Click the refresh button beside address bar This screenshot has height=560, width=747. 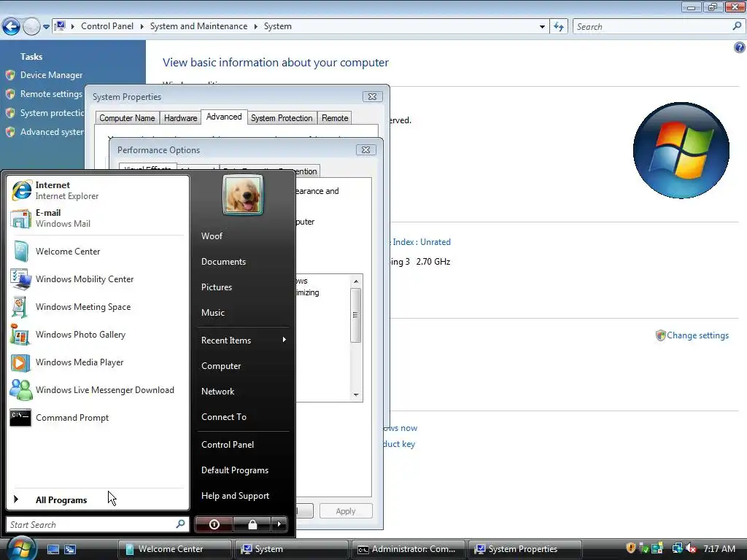[x=559, y=27]
